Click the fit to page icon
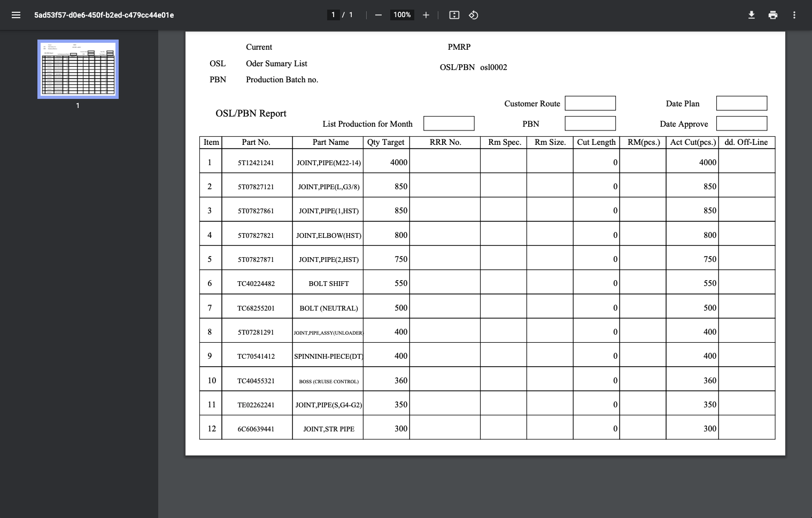 coord(454,15)
